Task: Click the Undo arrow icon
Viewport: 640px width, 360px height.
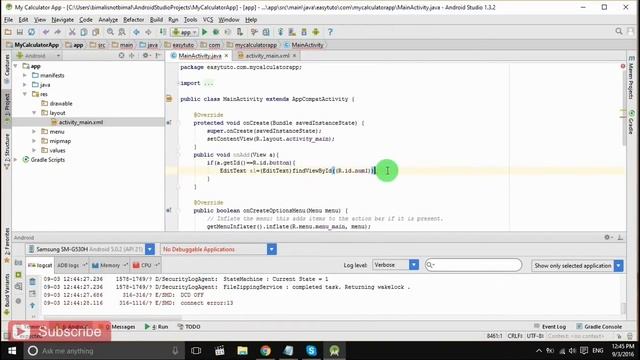Action: pyautogui.click(x=46, y=32)
